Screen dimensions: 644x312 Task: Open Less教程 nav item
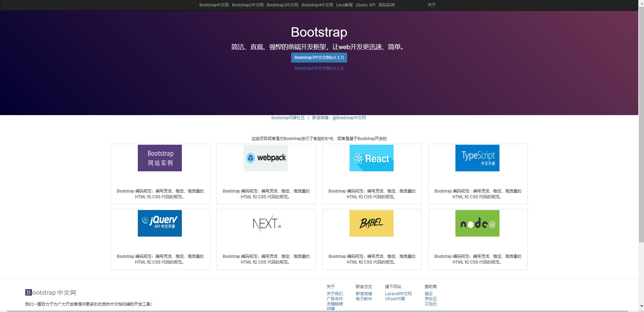point(345,5)
